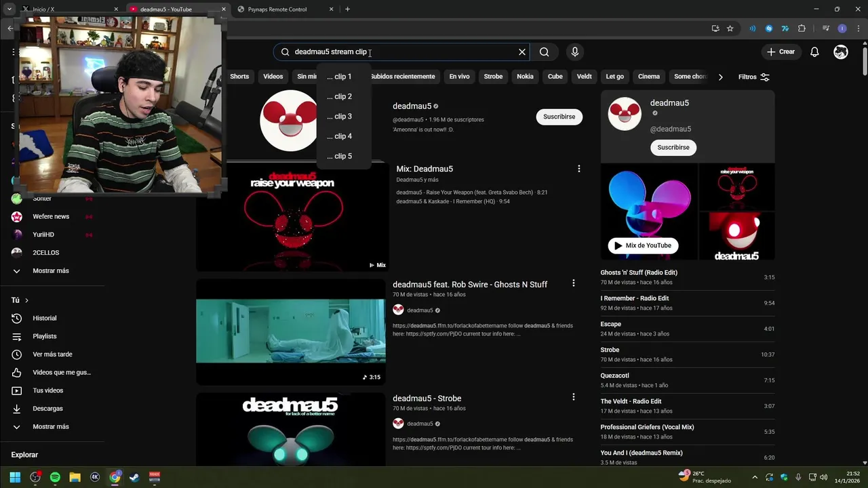Select the Cinema filter chip
This screenshot has width=868, height=488.
649,77
